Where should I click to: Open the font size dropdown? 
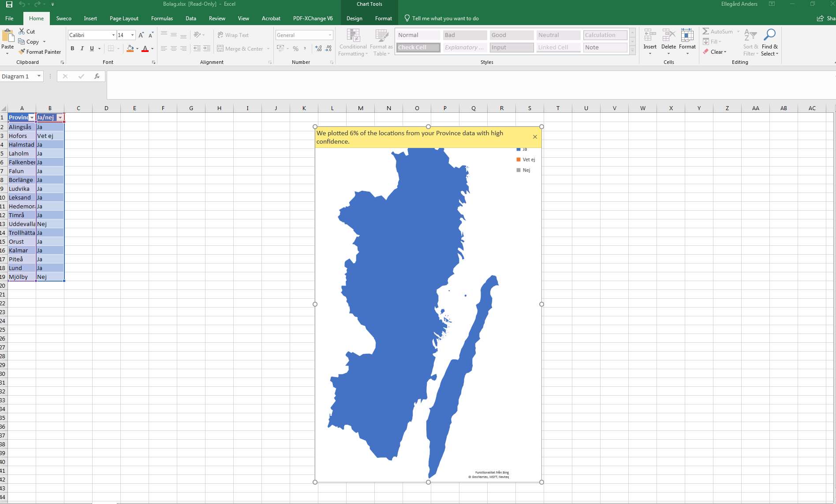(x=132, y=35)
